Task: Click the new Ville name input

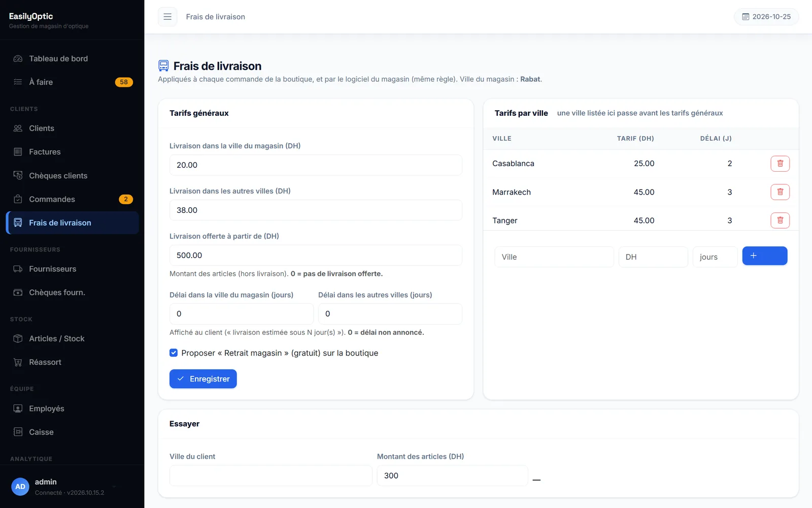Action: click(554, 257)
